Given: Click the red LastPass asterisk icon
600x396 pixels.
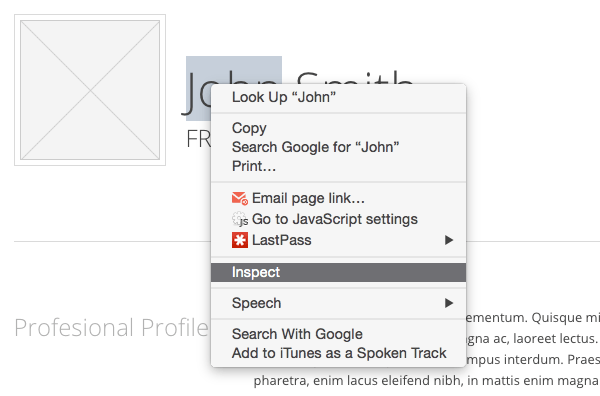Looking at the screenshot, I should 240,240.
